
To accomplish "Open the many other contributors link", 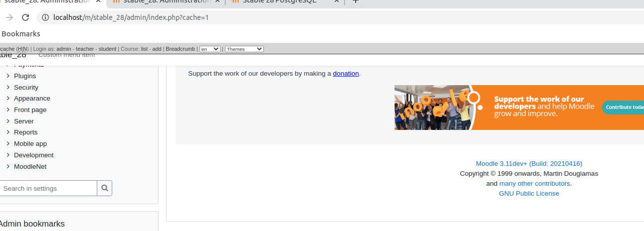I will 534,184.
